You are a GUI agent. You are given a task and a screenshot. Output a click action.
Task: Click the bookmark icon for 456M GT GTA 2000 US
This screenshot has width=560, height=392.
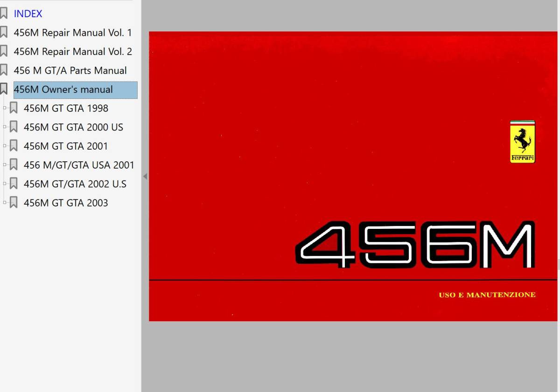click(14, 127)
